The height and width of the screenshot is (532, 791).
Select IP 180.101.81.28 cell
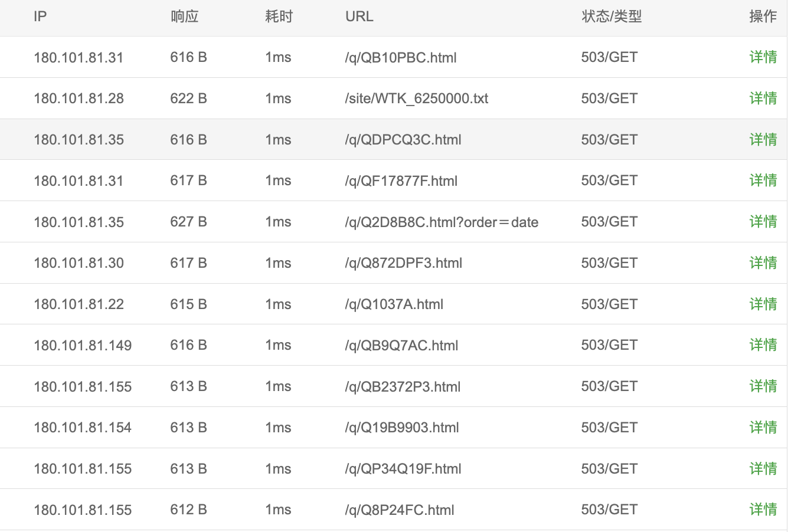click(79, 98)
